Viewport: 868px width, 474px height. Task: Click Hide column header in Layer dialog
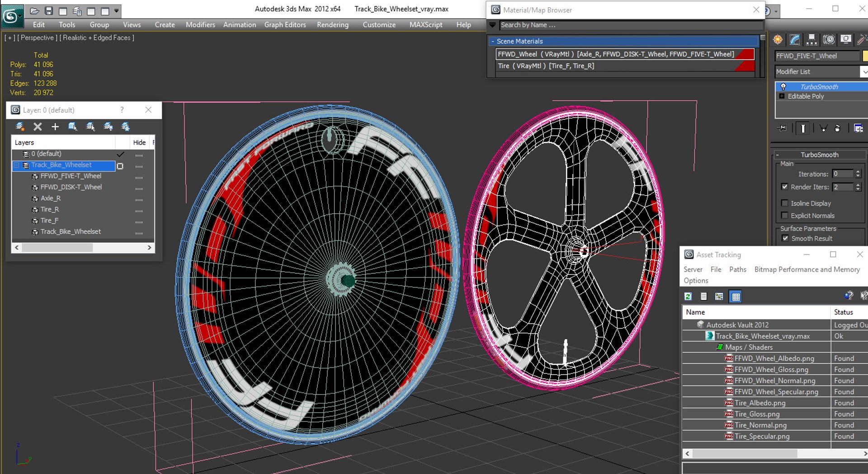point(139,142)
